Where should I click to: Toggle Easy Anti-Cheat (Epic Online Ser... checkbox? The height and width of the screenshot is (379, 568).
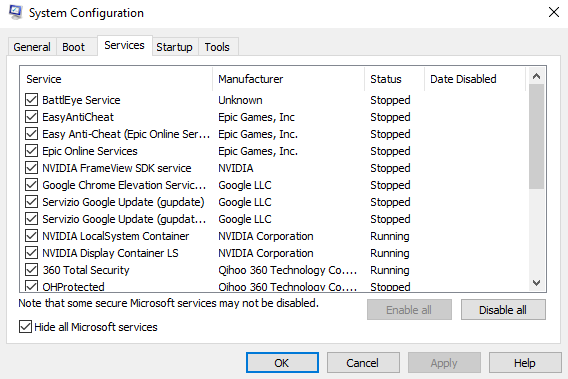(32, 134)
